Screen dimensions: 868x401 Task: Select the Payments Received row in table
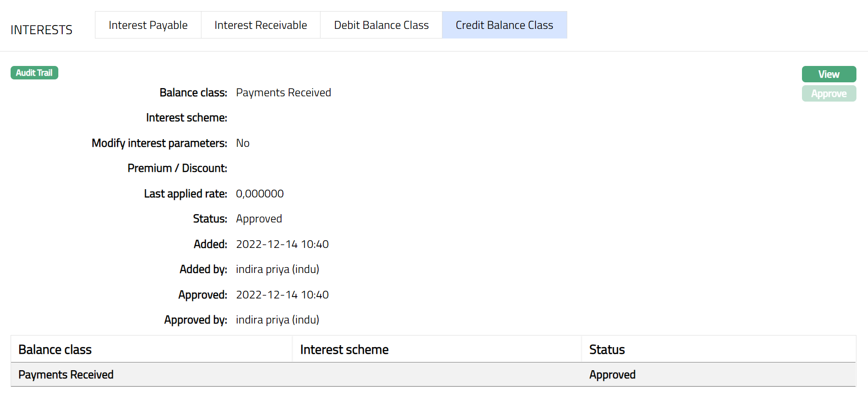(x=66, y=375)
